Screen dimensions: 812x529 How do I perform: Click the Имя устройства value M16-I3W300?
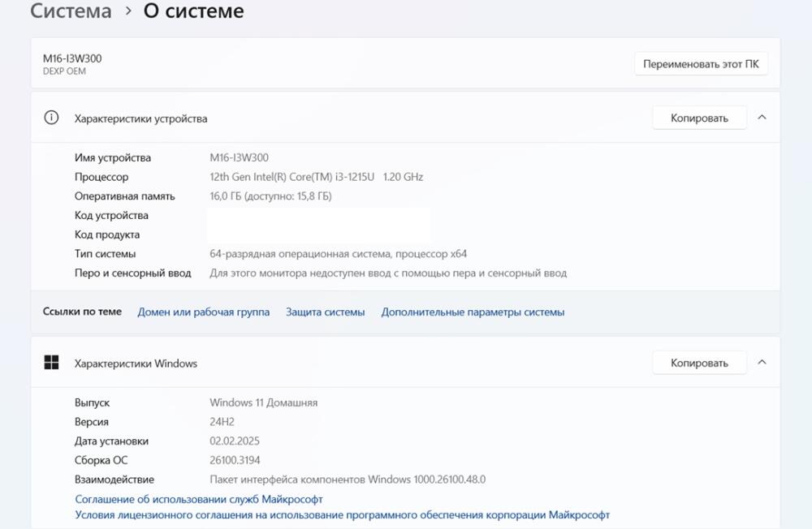coord(240,157)
